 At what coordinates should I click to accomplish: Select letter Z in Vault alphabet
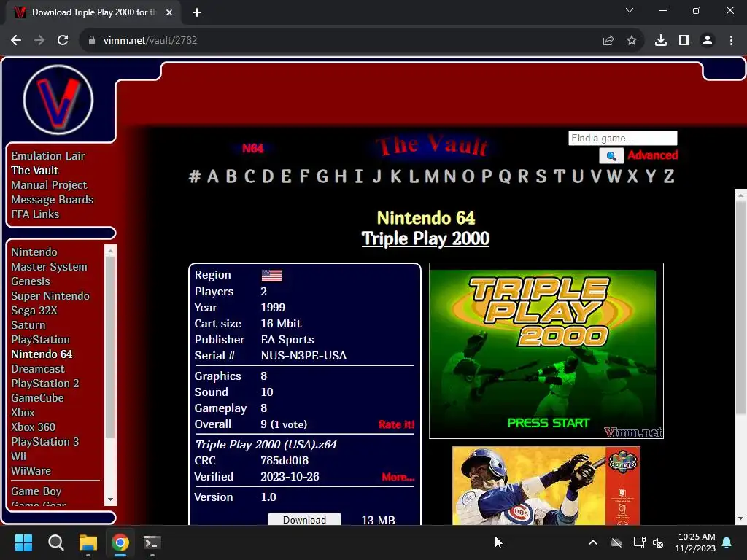[x=669, y=176]
